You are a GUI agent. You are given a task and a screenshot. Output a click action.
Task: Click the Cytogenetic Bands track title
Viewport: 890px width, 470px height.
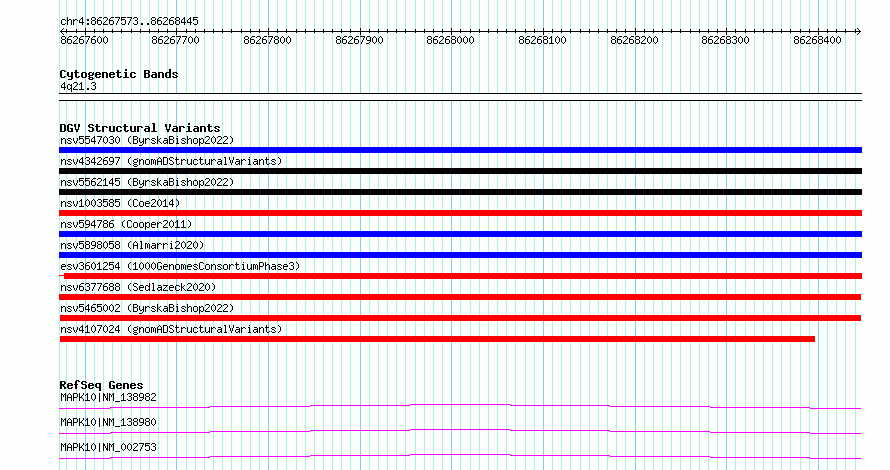click(119, 74)
